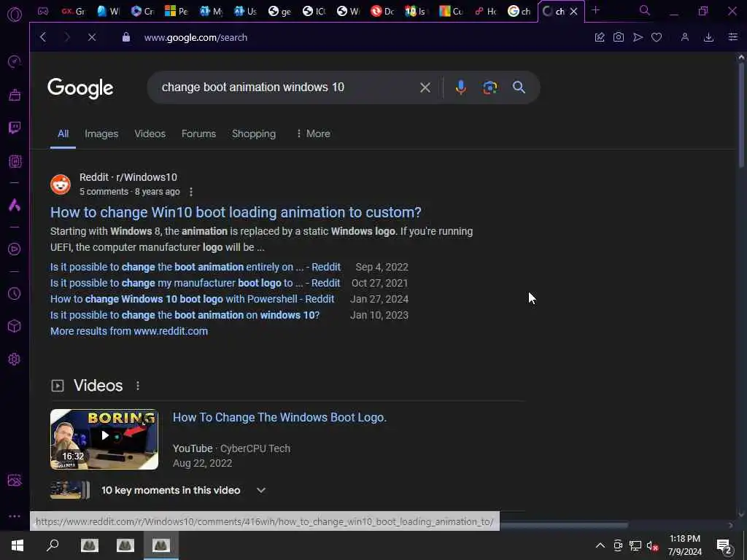Select the Images search tab
Viewport: 747px width, 560px height.
click(x=101, y=134)
